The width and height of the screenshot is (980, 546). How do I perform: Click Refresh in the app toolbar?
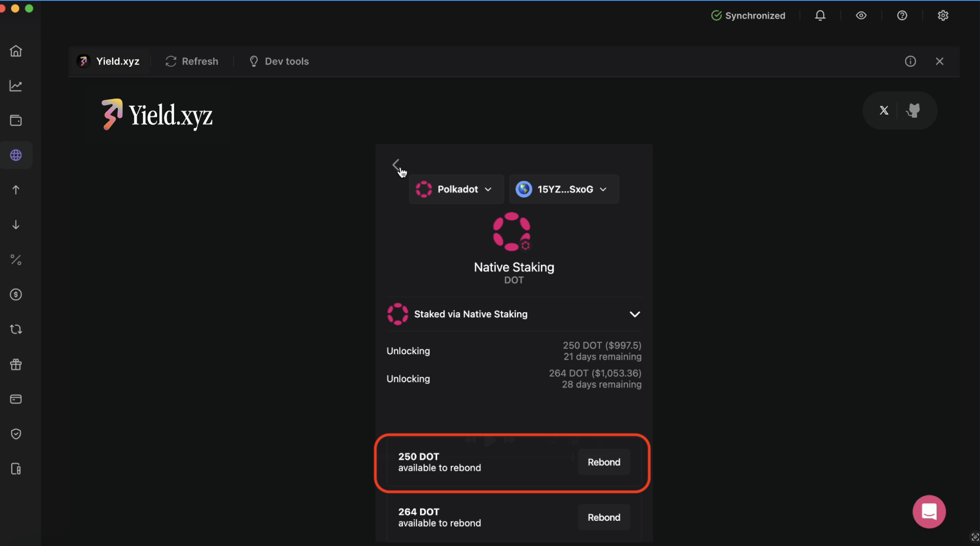tap(192, 61)
